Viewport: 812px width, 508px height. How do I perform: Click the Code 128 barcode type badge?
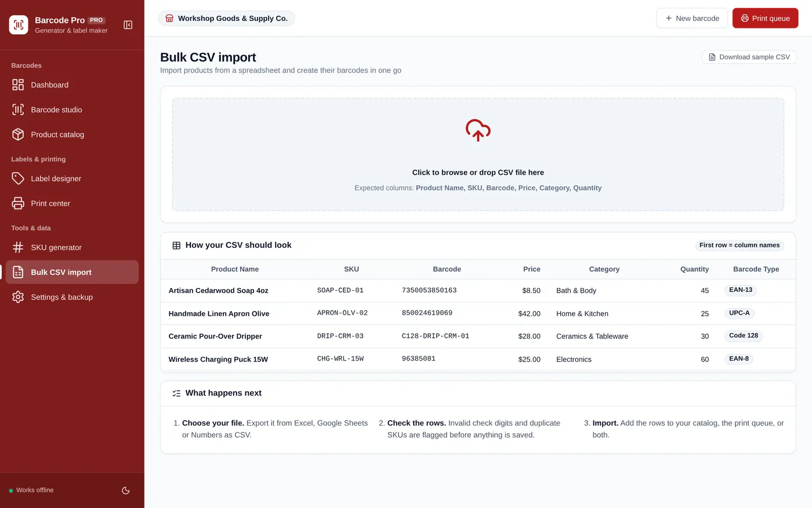[744, 336]
